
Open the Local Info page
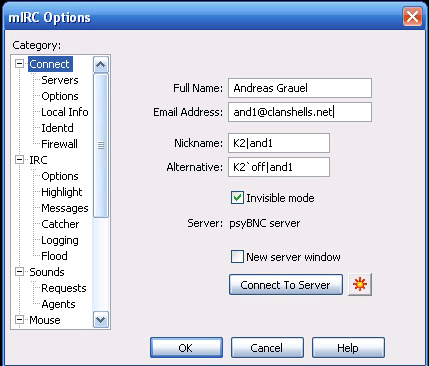[65, 112]
